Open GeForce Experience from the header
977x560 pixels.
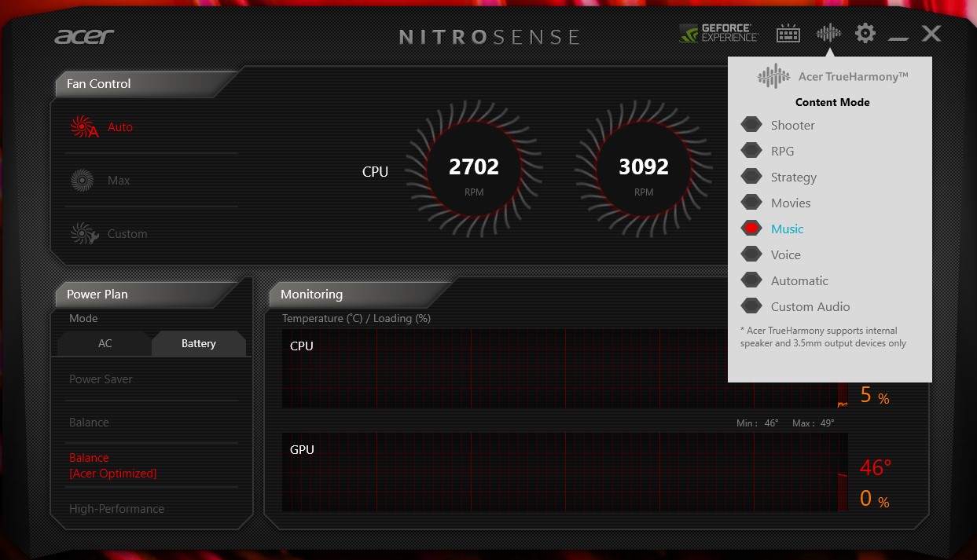[x=718, y=33]
